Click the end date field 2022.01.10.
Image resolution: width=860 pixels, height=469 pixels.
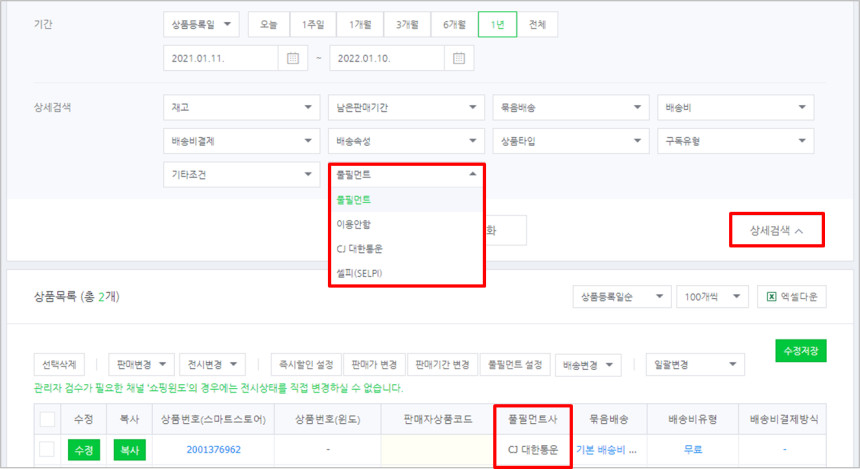pyautogui.click(x=387, y=58)
